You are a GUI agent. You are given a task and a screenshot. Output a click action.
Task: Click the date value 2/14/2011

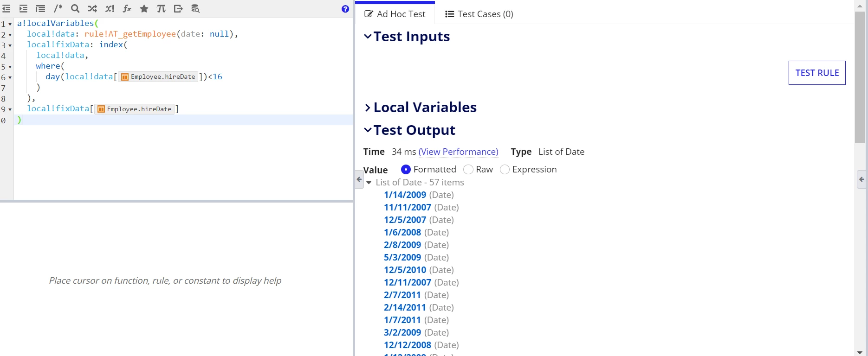[405, 308]
